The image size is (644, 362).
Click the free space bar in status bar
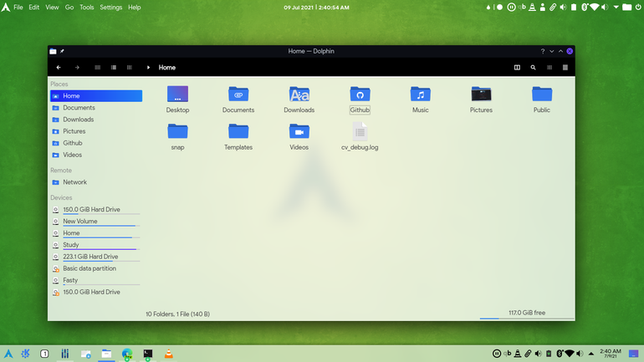click(527, 318)
